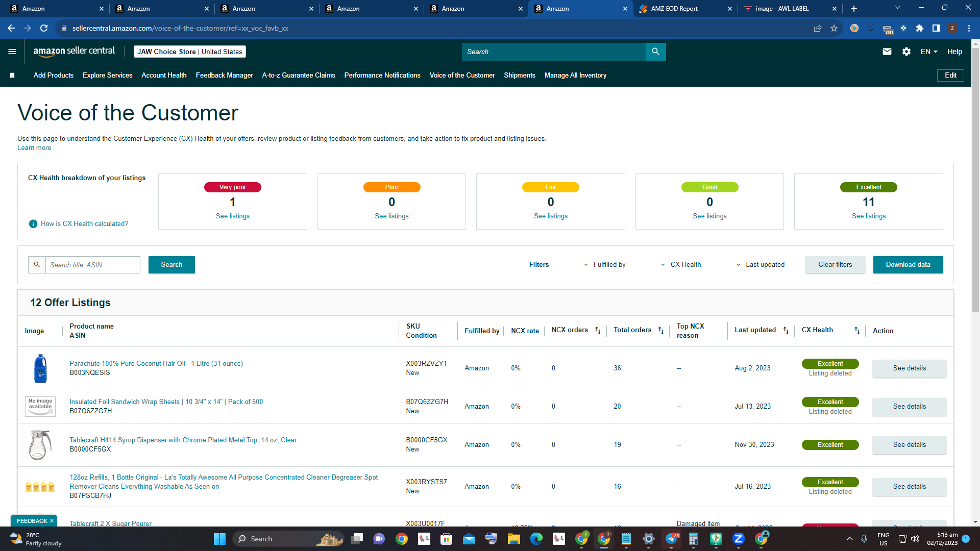Click the Syrup Dispenser product thumbnail
The image size is (980, 551).
point(40,445)
